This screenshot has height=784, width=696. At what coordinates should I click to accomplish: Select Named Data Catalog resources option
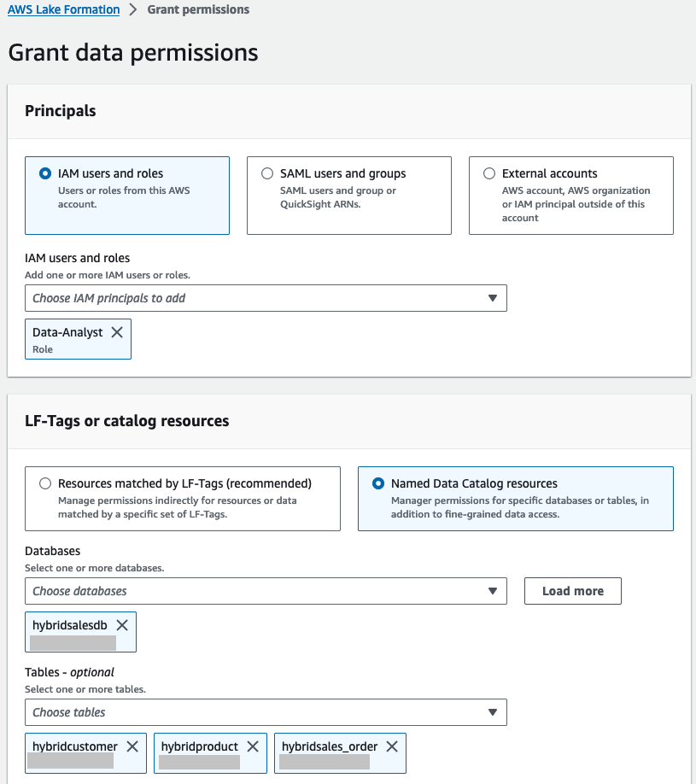(379, 483)
